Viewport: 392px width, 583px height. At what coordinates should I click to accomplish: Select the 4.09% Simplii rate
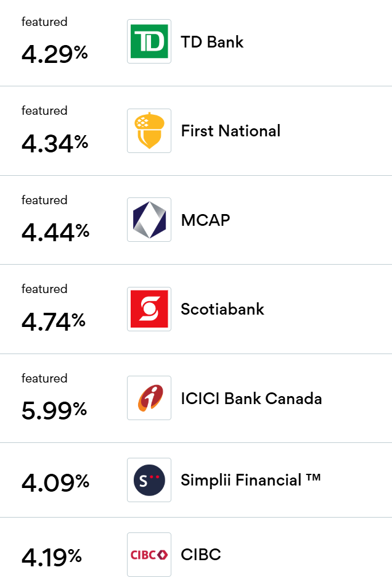pos(55,482)
